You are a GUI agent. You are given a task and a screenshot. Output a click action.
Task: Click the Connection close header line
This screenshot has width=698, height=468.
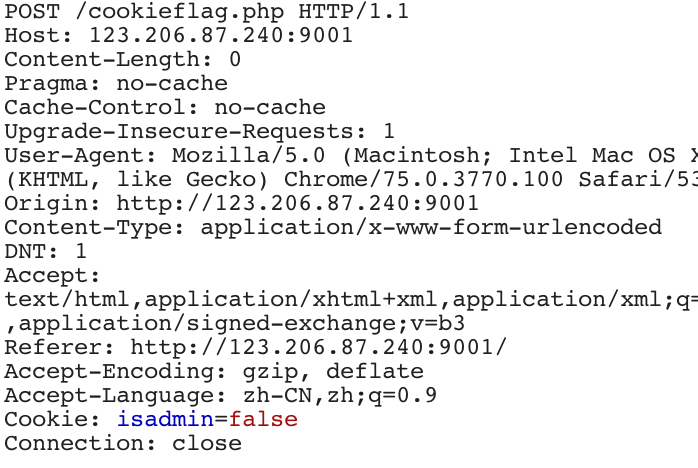123,444
